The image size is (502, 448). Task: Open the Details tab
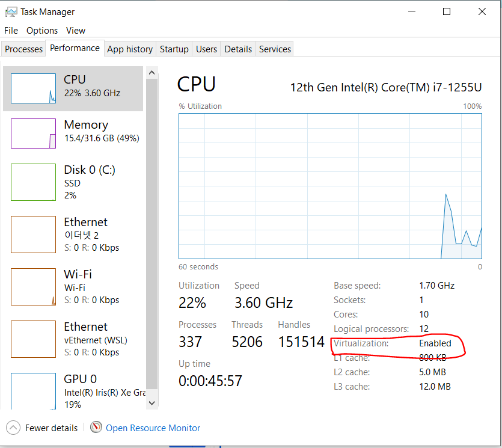tap(238, 49)
